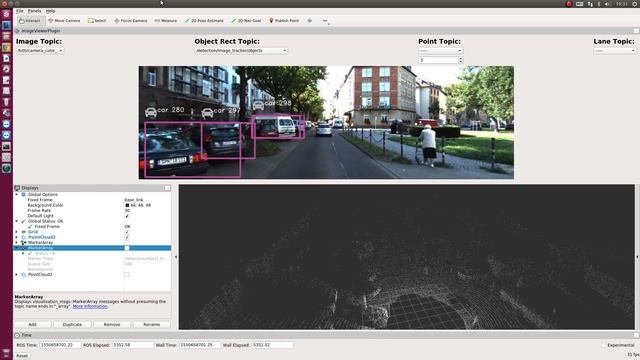Choose the Select tool in toolbar
640x360 pixels.
[97, 20]
